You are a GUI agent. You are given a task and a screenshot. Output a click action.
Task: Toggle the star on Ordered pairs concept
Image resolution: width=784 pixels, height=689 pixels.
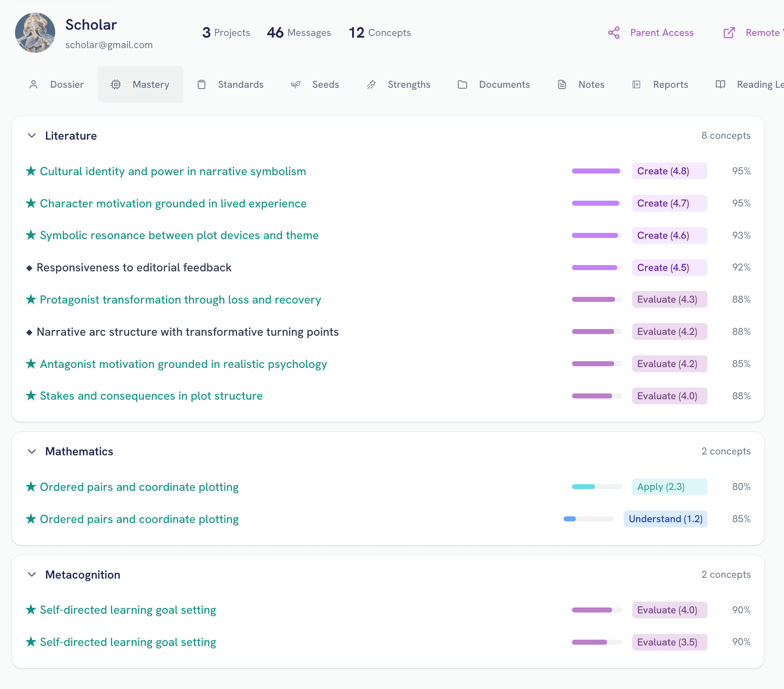tap(31, 486)
